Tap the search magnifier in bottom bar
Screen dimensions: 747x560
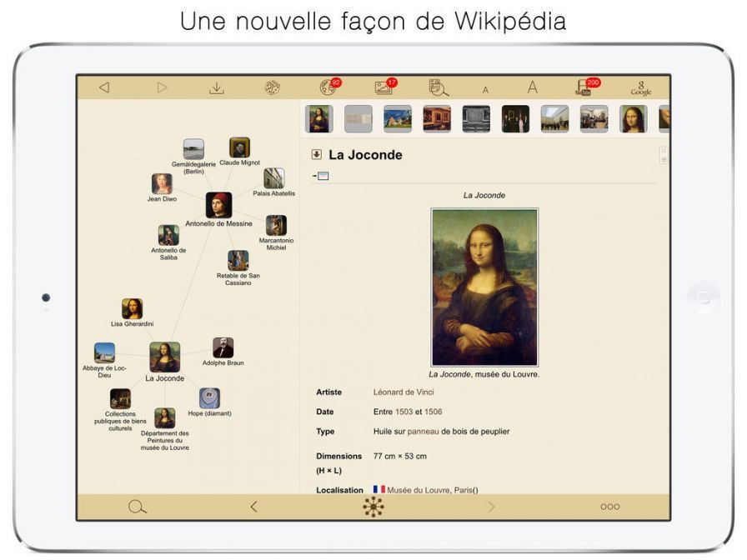138,507
